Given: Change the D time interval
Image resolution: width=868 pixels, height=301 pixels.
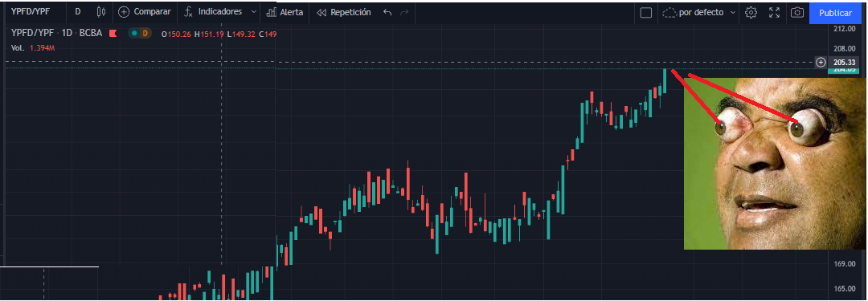Looking at the screenshot, I should click(77, 11).
